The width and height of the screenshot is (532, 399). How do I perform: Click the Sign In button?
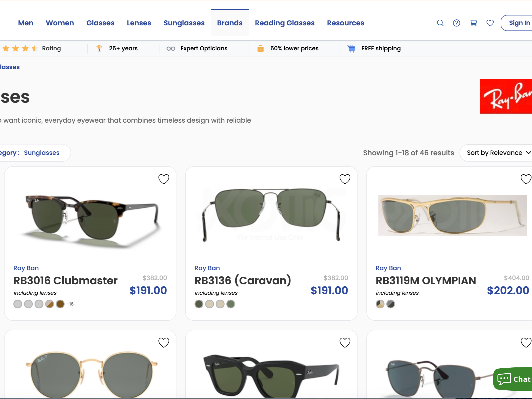coord(516,23)
